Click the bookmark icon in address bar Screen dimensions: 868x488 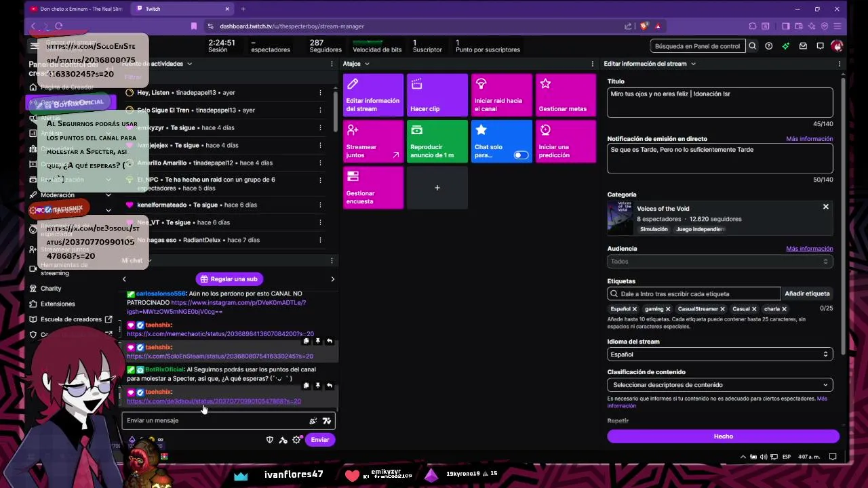[x=194, y=26]
